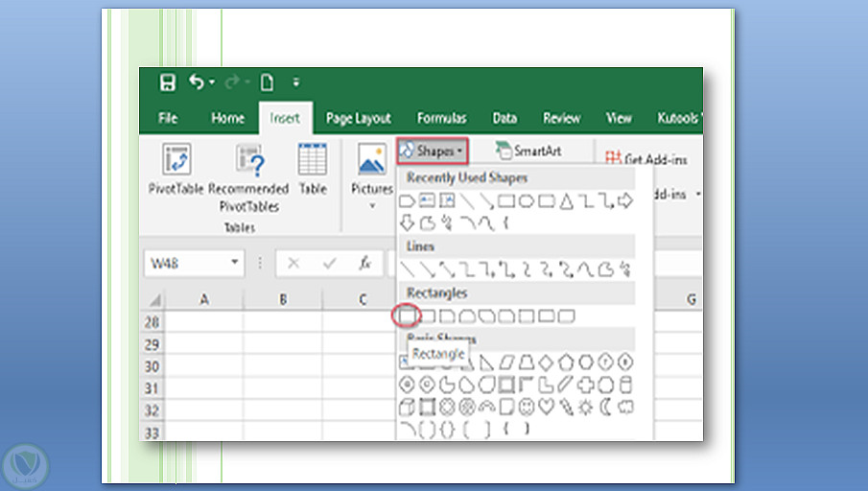Switch to the Home tab
Viewport: 868px width, 491px height.
point(227,118)
